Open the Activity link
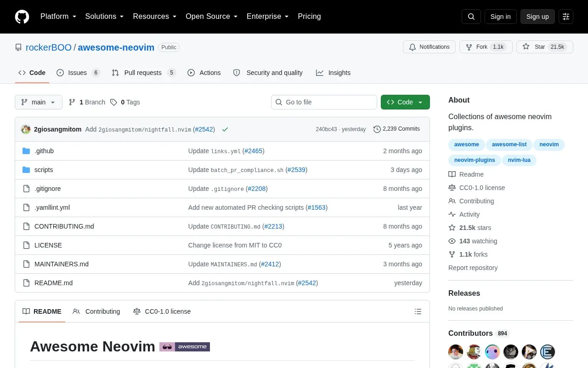Image resolution: width=588 pixels, height=368 pixels. pyautogui.click(x=464, y=214)
